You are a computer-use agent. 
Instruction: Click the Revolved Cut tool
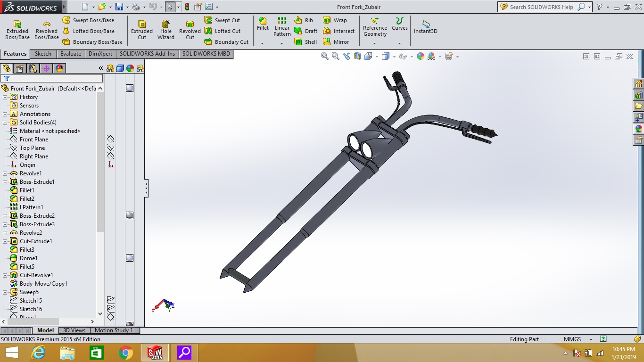[x=190, y=30]
